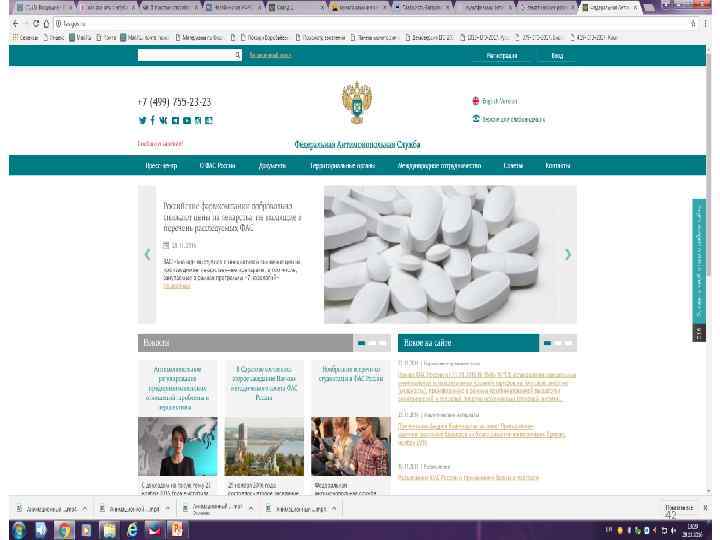The height and width of the screenshot is (540, 720).
Task: Open the FAS Facebook page icon
Action: point(152,120)
